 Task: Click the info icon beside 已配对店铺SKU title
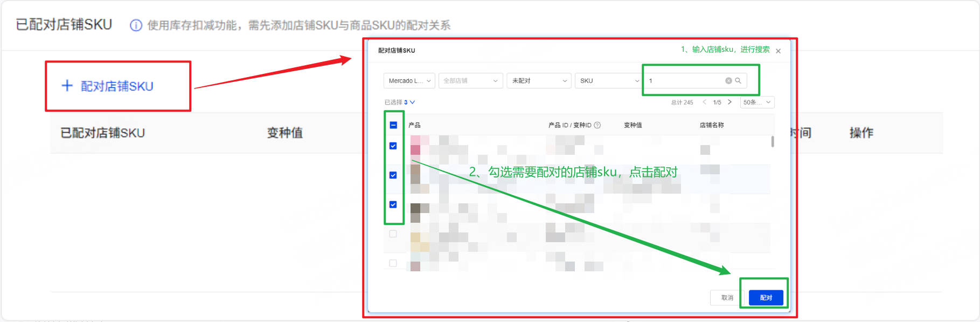136,25
